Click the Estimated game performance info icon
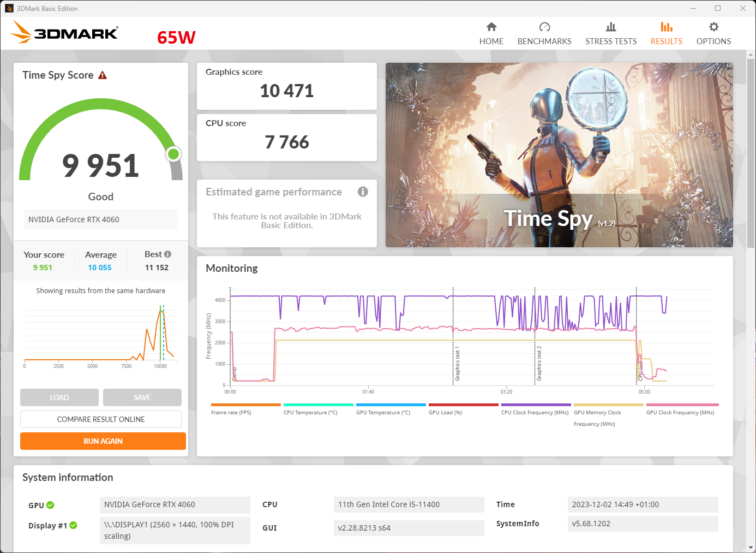The width and height of the screenshot is (756, 553). click(x=363, y=192)
